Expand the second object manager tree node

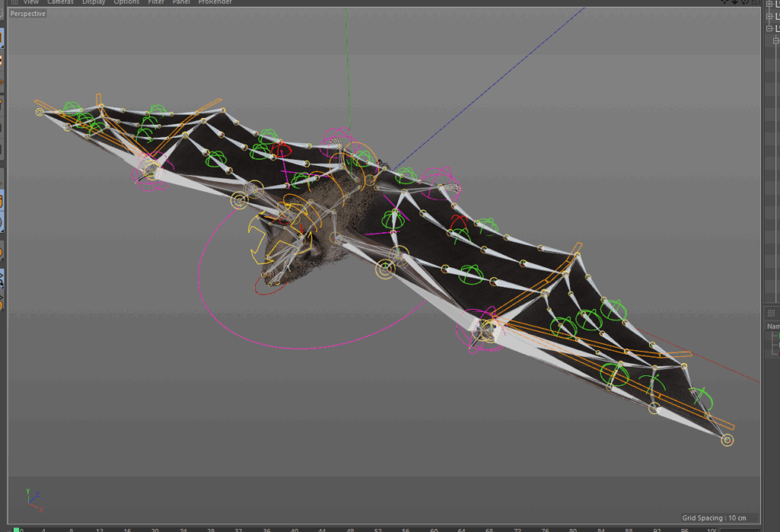point(770,17)
